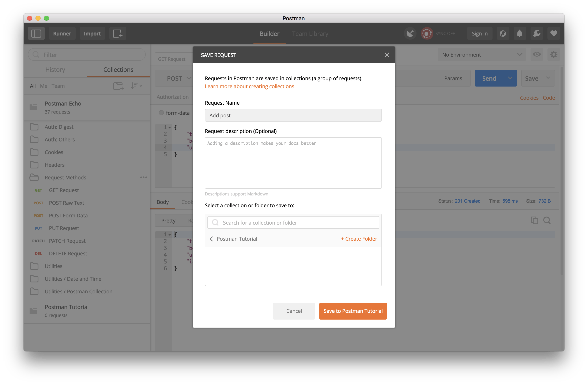Image resolution: width=588 pixels, height=385 pixels.
Task: Open manage environments gear icon
Action: coord(554,55)
